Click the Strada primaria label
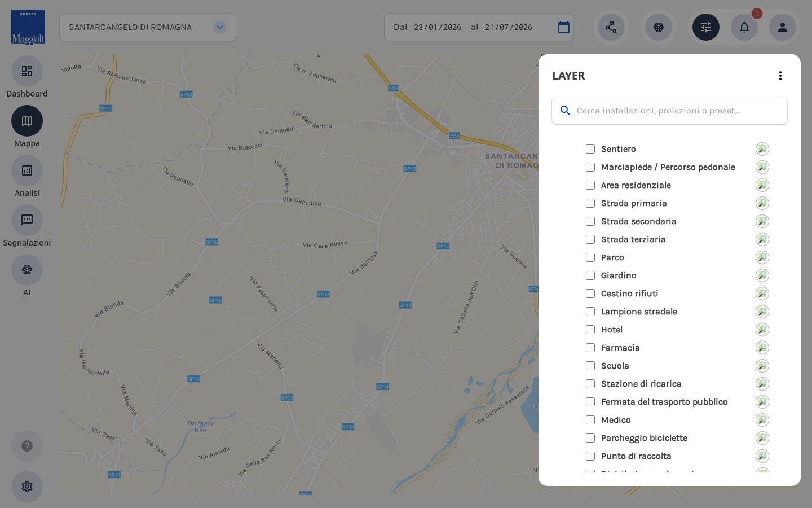Viewport: 812px width, 508px height. [x=634, y=203]
